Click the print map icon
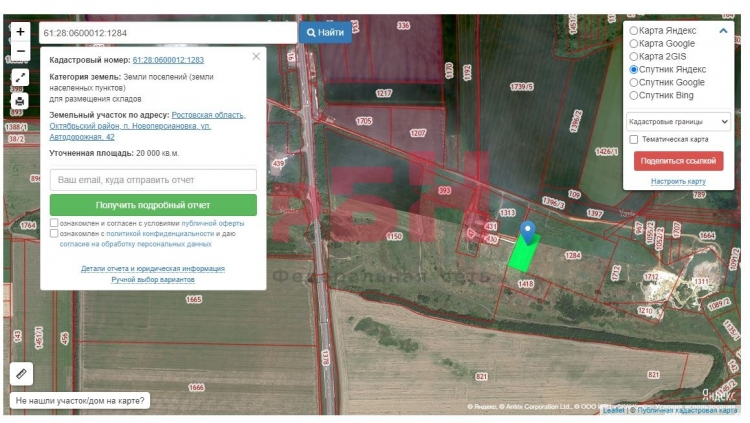This screenshot has height=423, width=750. click(x=20, y=100)
